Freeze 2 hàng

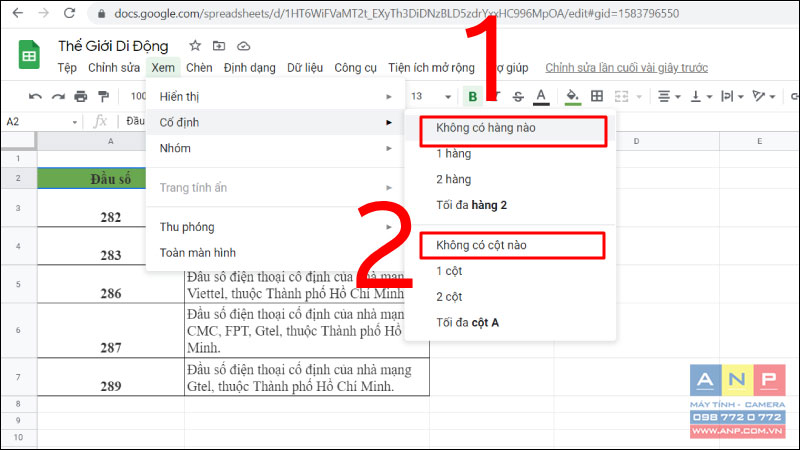(510, 180)
